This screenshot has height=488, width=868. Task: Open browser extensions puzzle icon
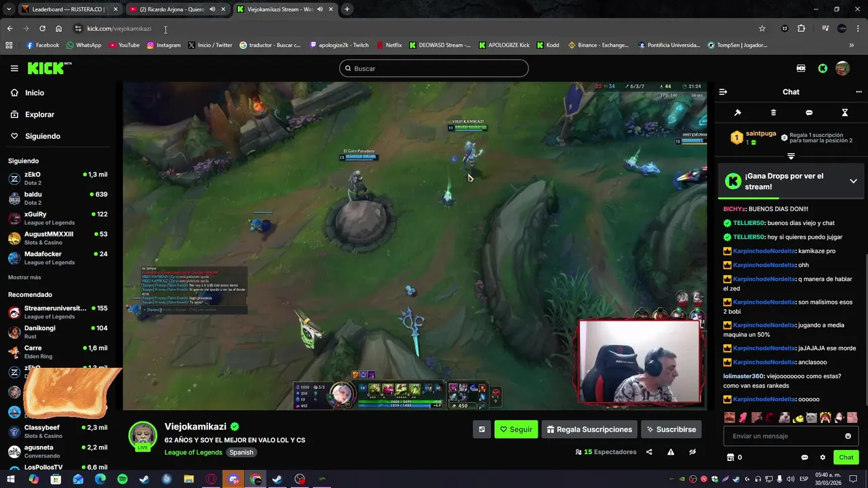801,28
